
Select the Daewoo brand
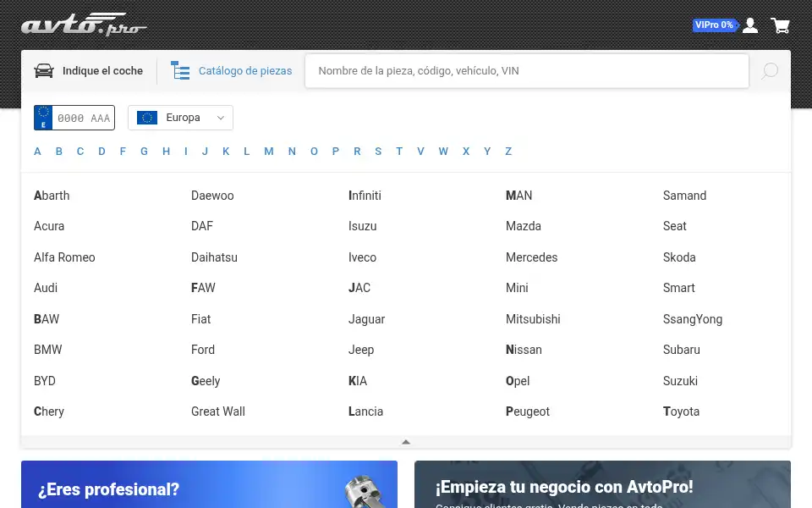click(212, 196)
